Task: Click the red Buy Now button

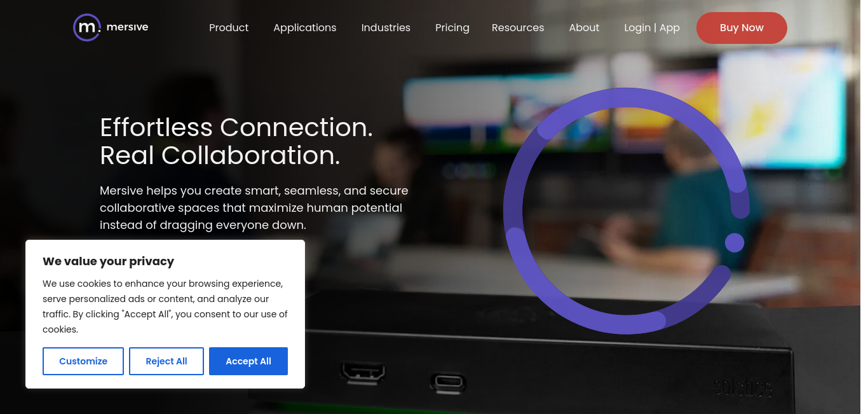Action: pyautogui.click(x=742, y=28)
